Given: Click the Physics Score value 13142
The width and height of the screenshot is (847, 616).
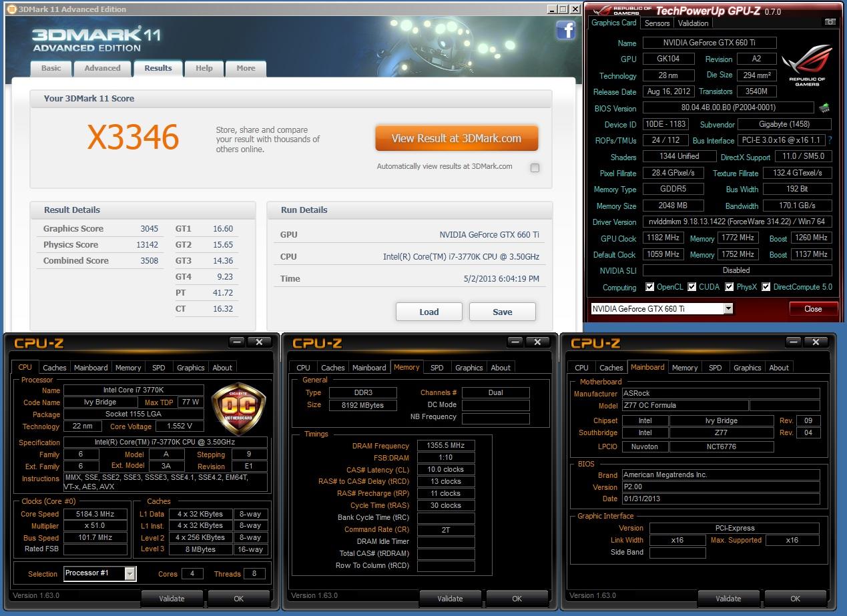Looking at the screenshot, I should (148, 244).
